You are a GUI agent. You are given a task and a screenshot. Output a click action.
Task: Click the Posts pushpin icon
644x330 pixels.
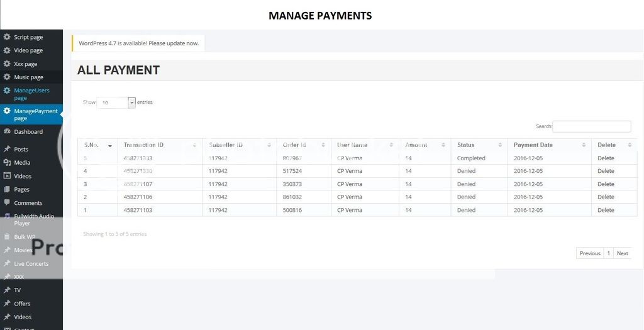pos(6,149)
